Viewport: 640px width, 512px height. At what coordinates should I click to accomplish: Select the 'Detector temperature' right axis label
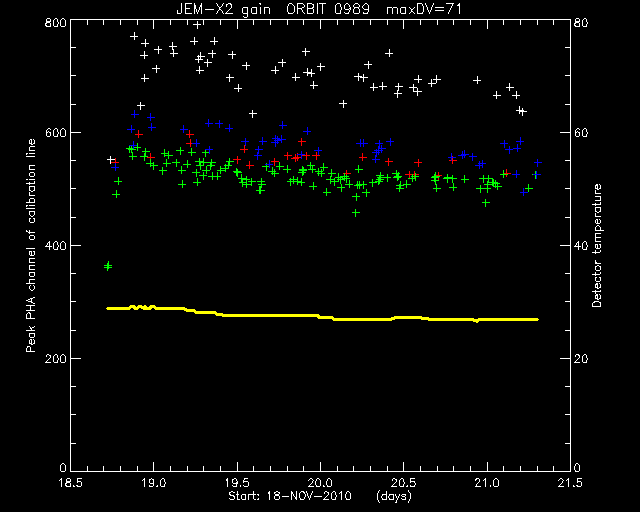[597, 245]
